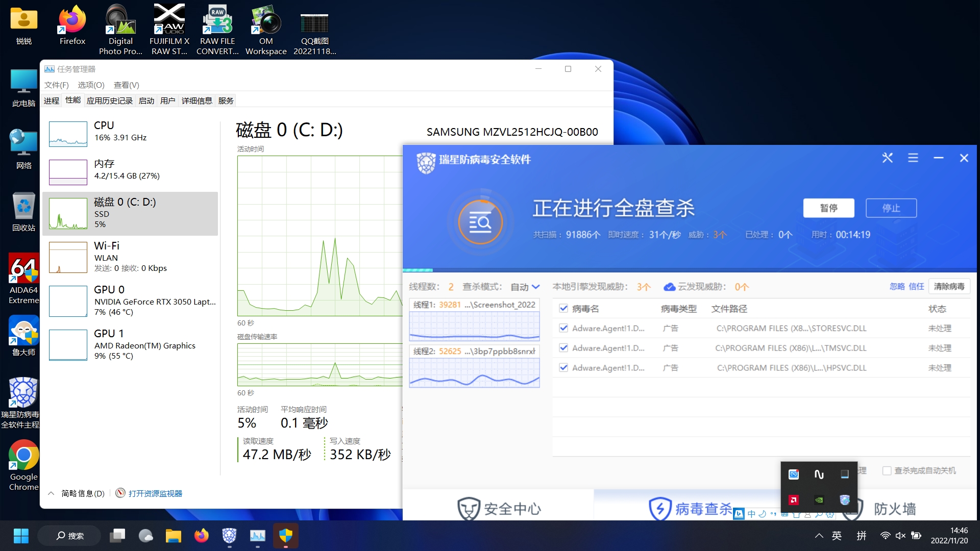This screenshot has height=551, width=980.
Task: Enable 查杀完成自动关机 checkbox
Action: coord(887,470)
